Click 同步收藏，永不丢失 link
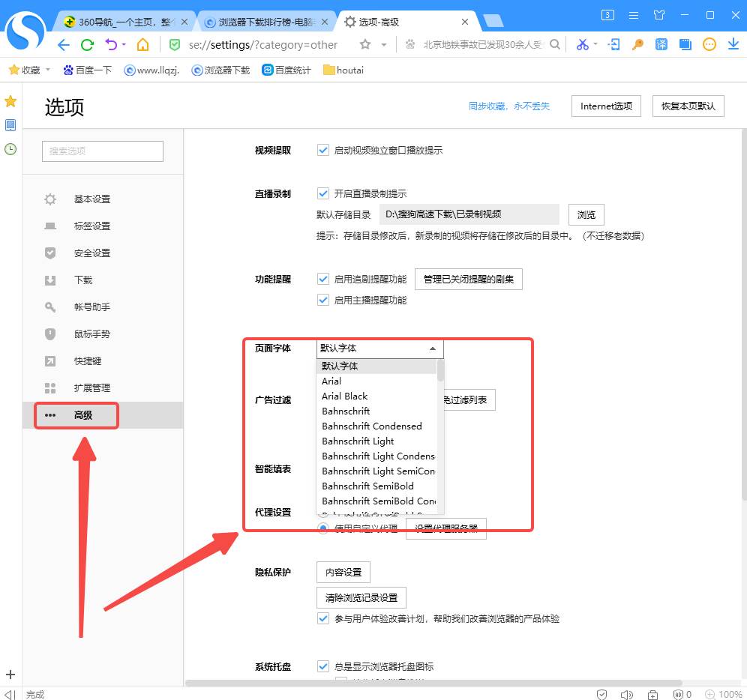The height and width of the screenshot is (700, 747). coord(508,106)
